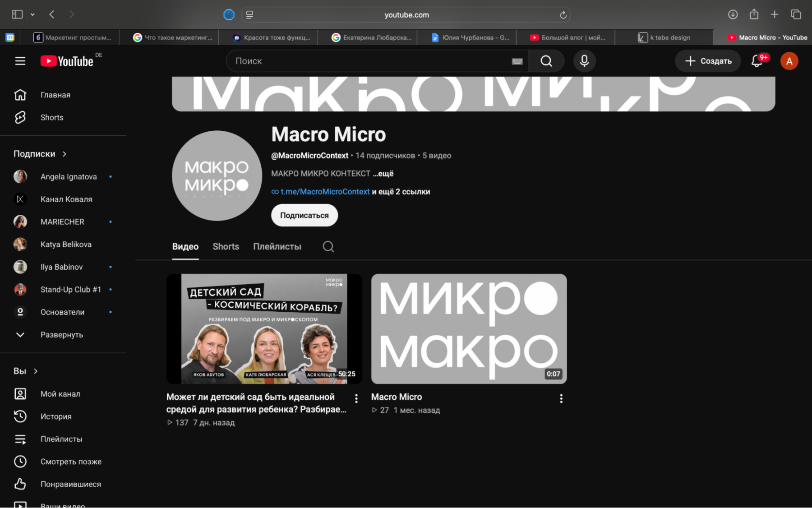The height and width of the screenshot is (508, 812).
Task: Select the Видео channel tab
Action: tap(185, 246)
